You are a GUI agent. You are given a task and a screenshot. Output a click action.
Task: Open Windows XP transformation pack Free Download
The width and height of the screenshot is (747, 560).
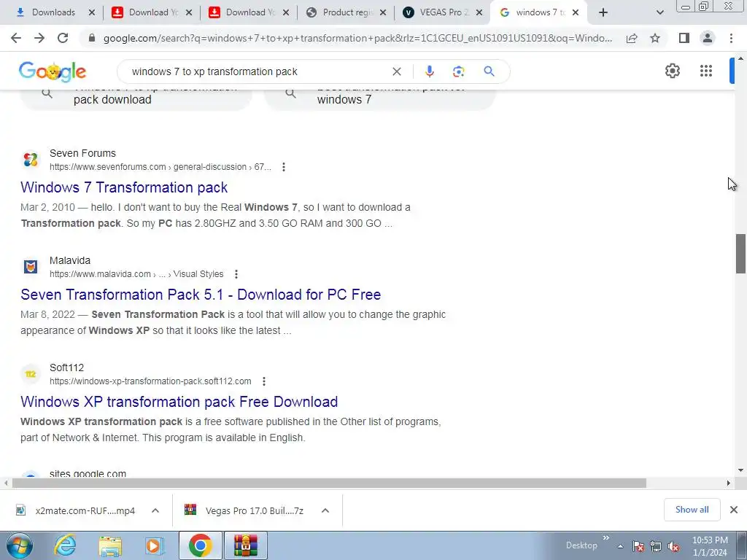[x=179, y=402]
